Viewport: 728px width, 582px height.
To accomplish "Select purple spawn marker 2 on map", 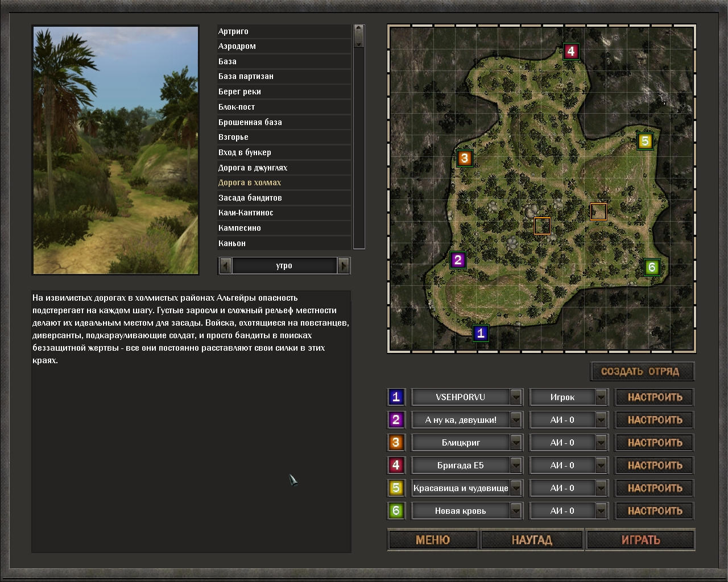I will (458, 260).
